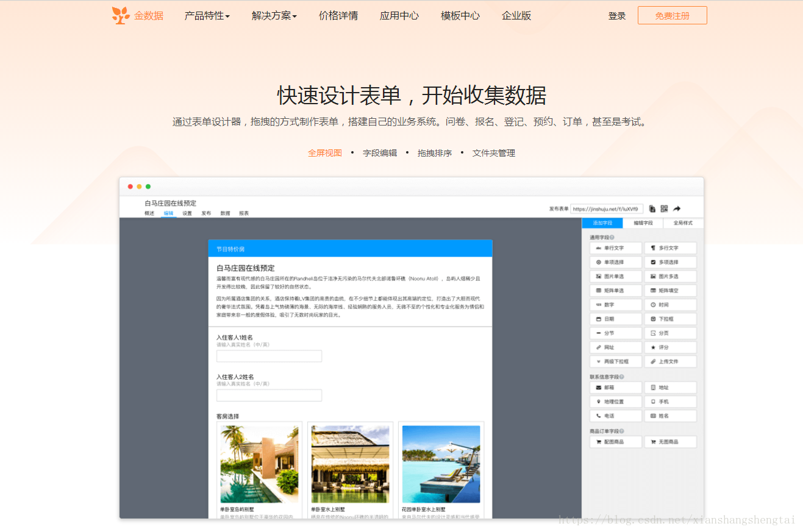This screenshot has height=532, width=803.
Task: Open 企业版 in the navigation
Action: tap(516, 16)
